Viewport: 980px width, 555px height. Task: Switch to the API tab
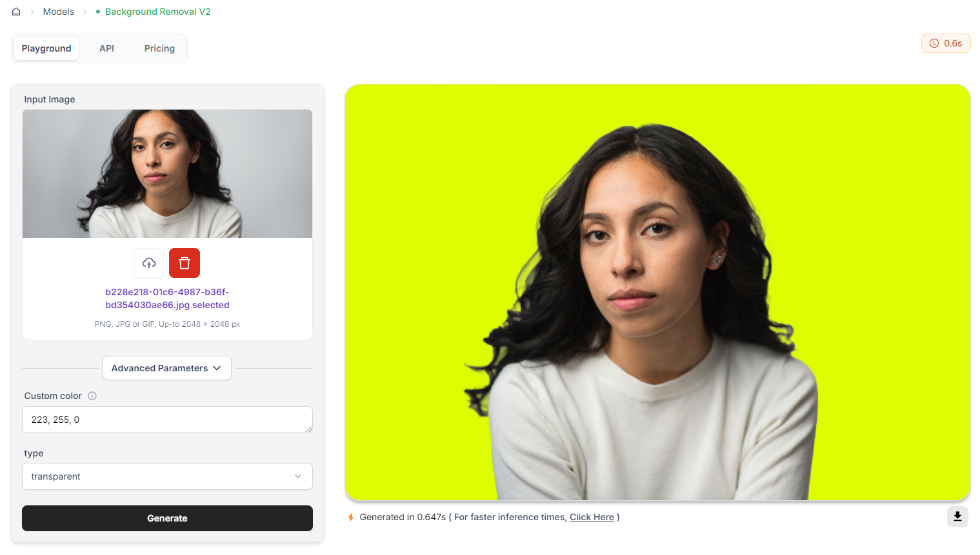pos(107,48)
